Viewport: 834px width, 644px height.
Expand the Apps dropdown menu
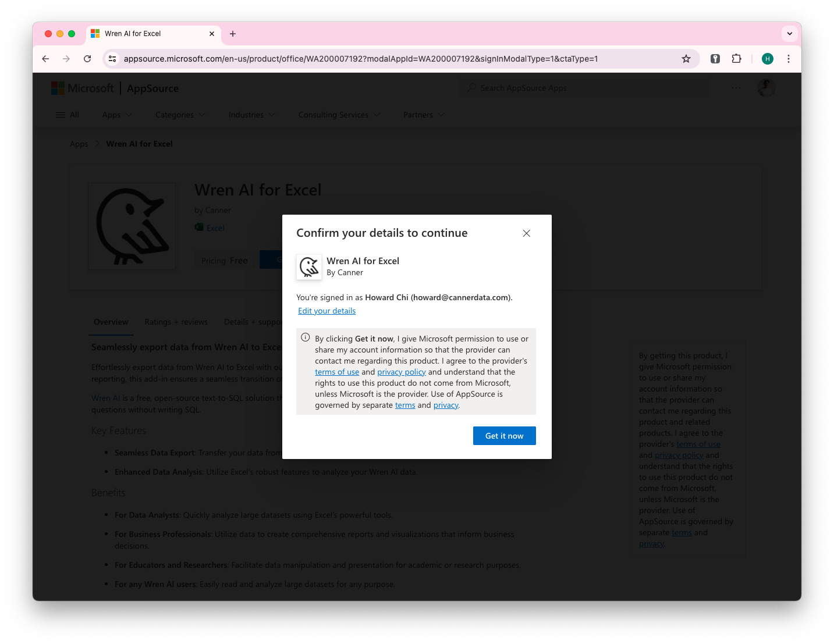tap(117, 115)
